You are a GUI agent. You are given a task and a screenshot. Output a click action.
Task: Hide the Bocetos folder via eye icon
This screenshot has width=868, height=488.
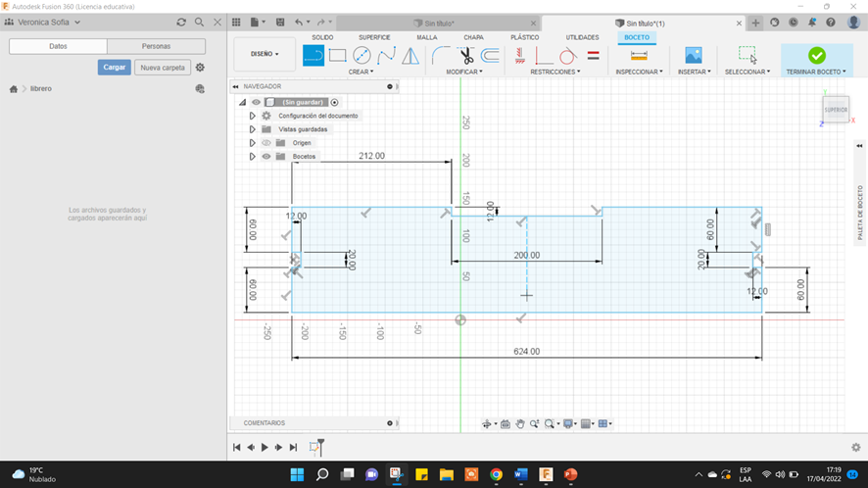(x=265, y=157)
